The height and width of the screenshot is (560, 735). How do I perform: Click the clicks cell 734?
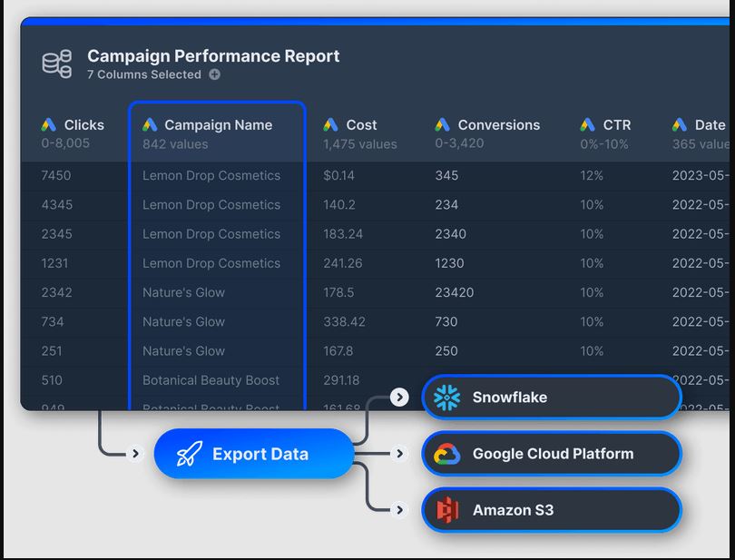pos(53,321)
